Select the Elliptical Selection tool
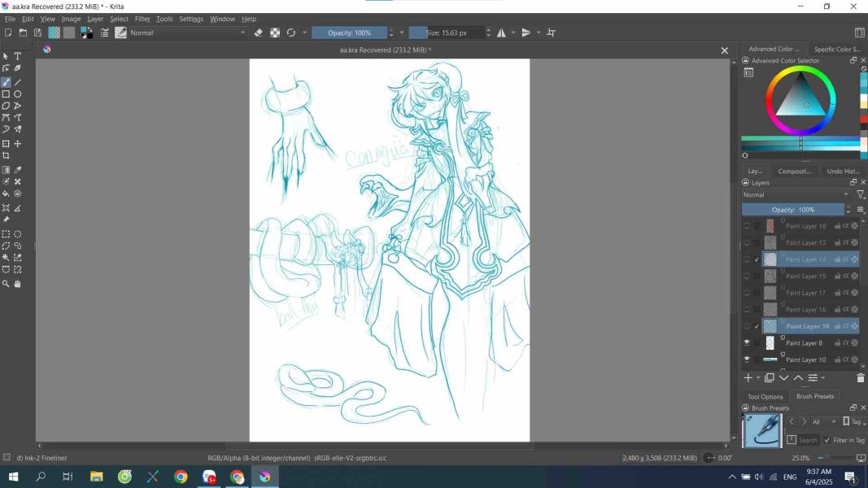868x488 pixels. coord(18,234)
